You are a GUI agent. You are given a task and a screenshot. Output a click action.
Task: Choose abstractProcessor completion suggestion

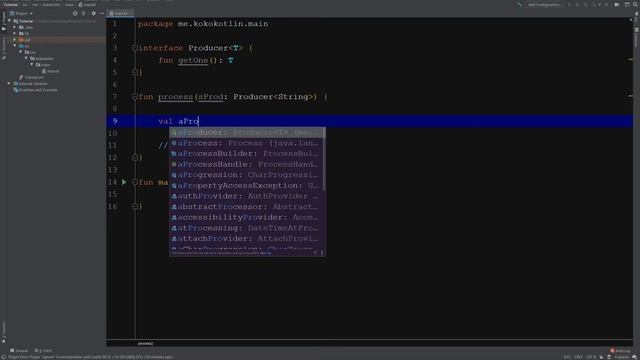247,207
